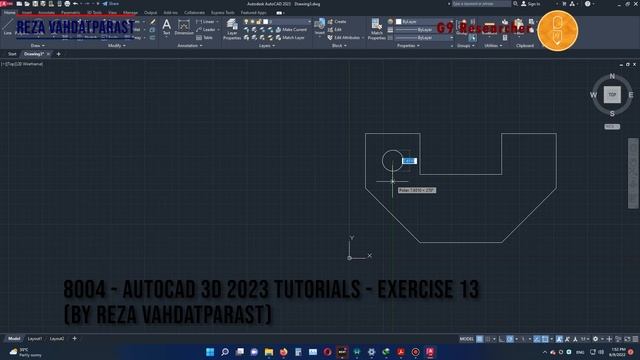Expand the Annotation panel

(x=190, y=46)
